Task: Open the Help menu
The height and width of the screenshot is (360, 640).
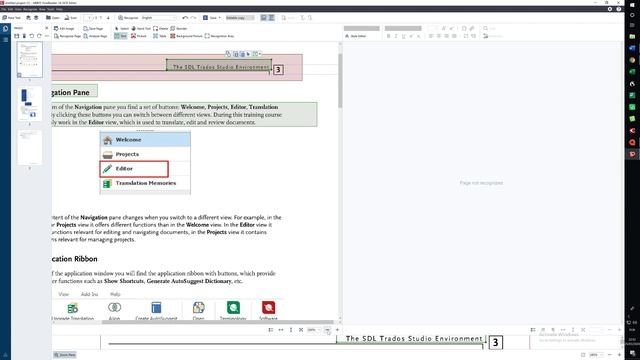Action: (x=60, y=9)
